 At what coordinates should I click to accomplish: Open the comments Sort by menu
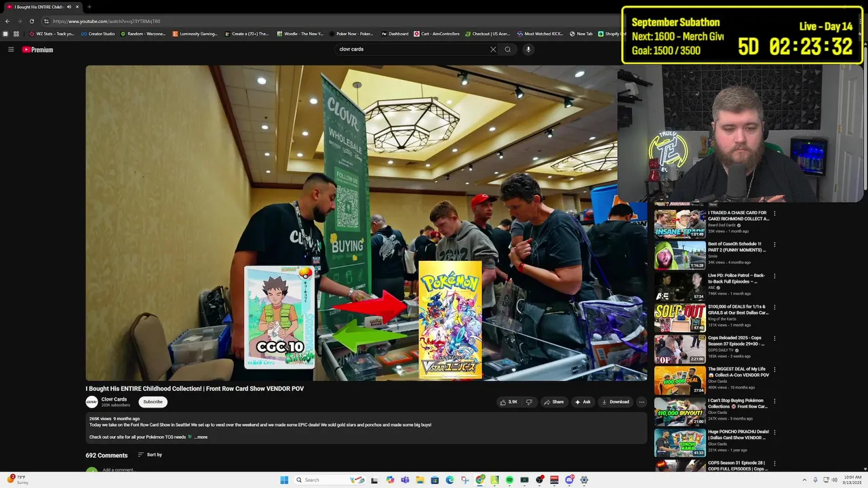click(x=150, y=455)
